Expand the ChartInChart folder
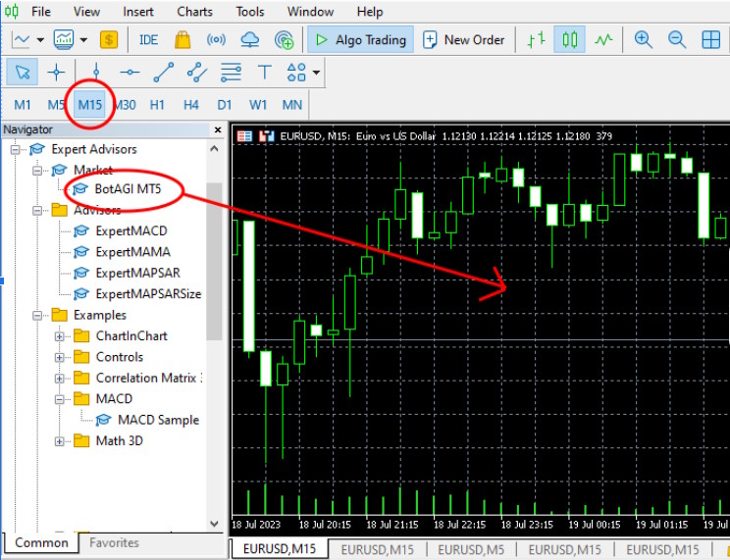 tap(60, 336)
